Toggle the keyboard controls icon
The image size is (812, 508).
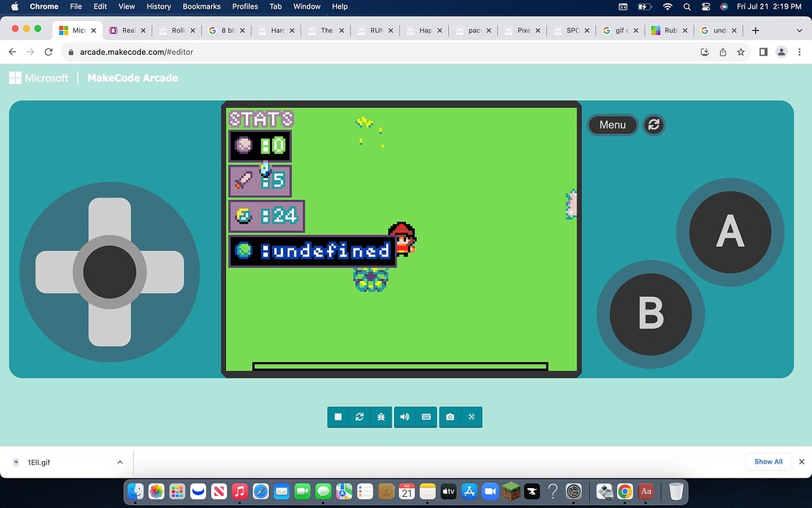coord(426,417)
